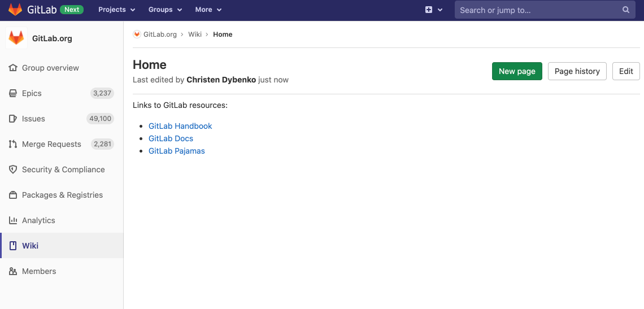Focus the Search or jump to field
The width and height of the screenshot is (644, 309).
[537, 10]
